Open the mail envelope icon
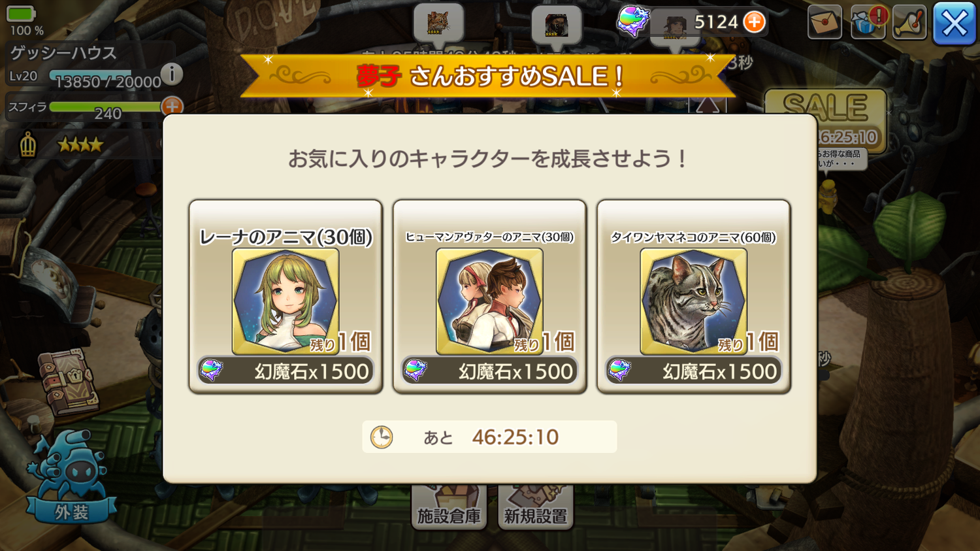 pyautogui.click(x=824, y=23)
